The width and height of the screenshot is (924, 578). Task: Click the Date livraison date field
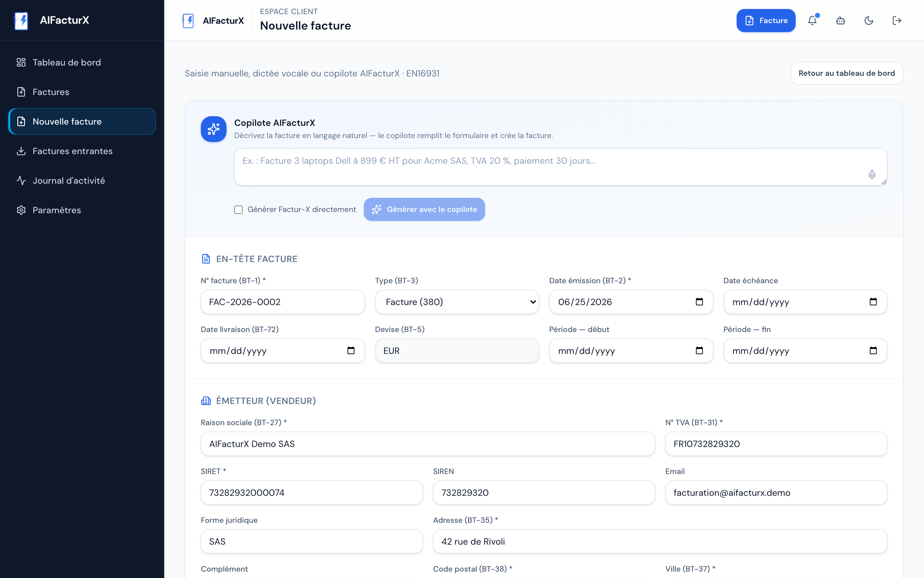283,351
